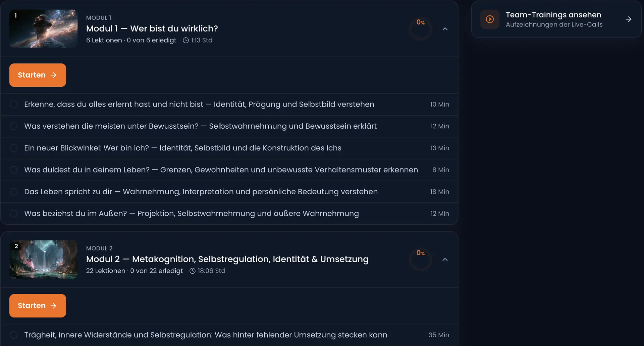Click the '8 Min' duration

(x=441, y=170)
